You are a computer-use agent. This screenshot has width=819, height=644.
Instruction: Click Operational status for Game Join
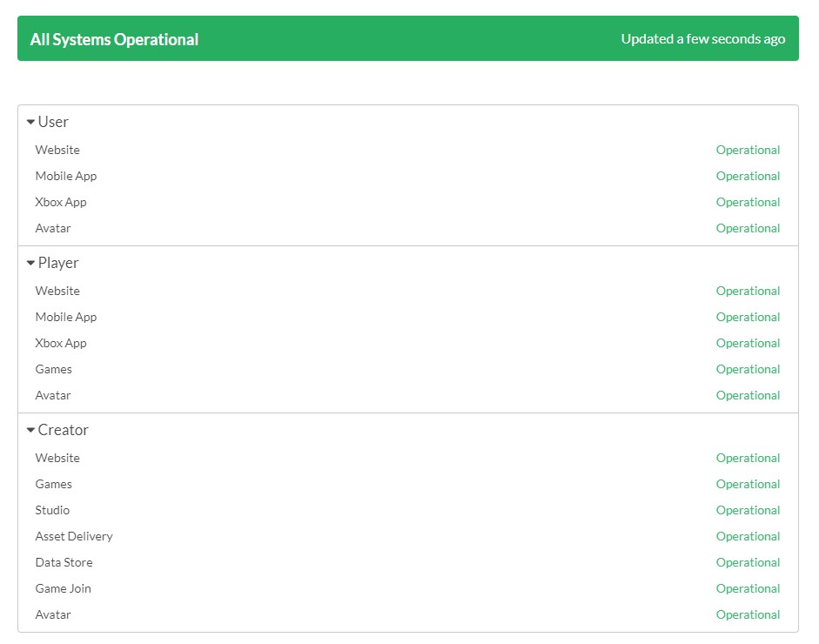point(748,589)
